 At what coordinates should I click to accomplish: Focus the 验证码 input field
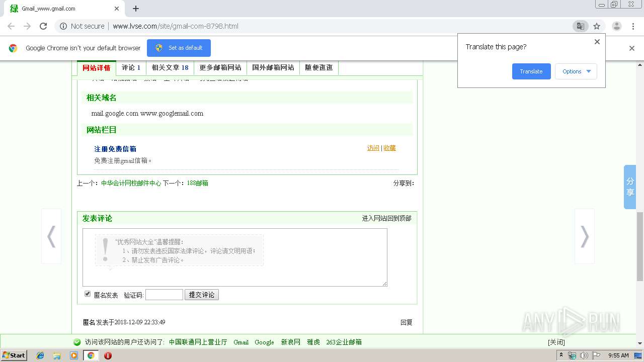(164, 295)
